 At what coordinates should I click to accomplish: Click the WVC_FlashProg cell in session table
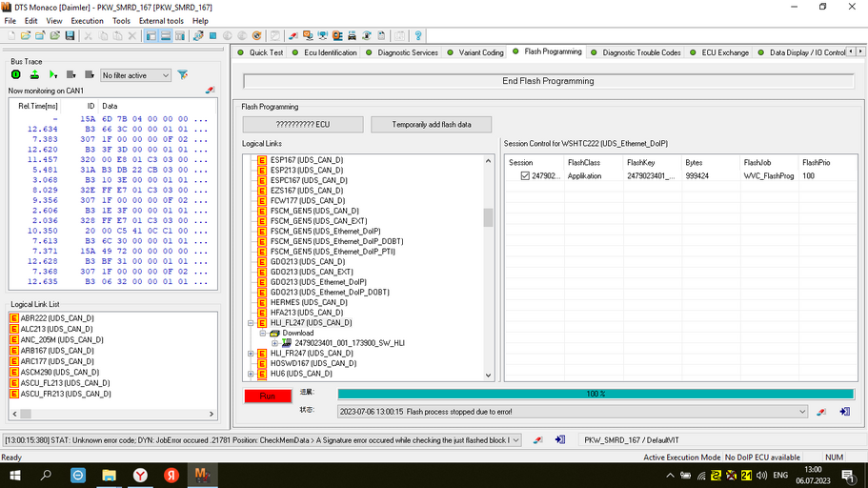point(768,176)
